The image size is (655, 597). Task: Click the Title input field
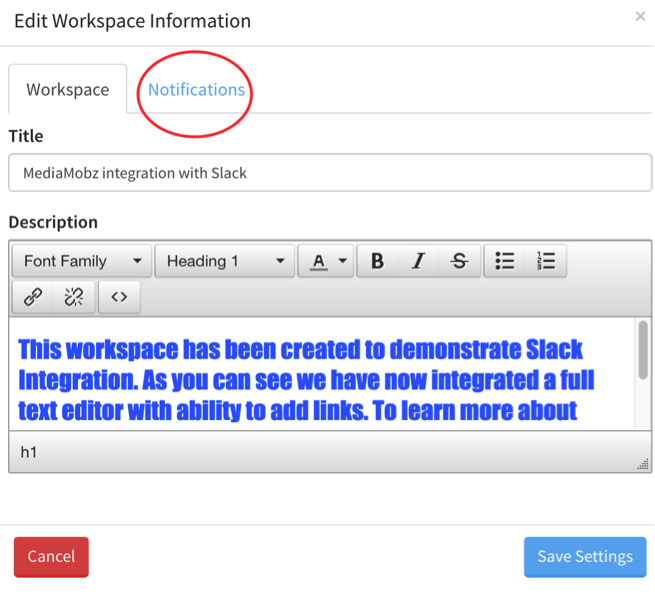[x=330, y=173]
